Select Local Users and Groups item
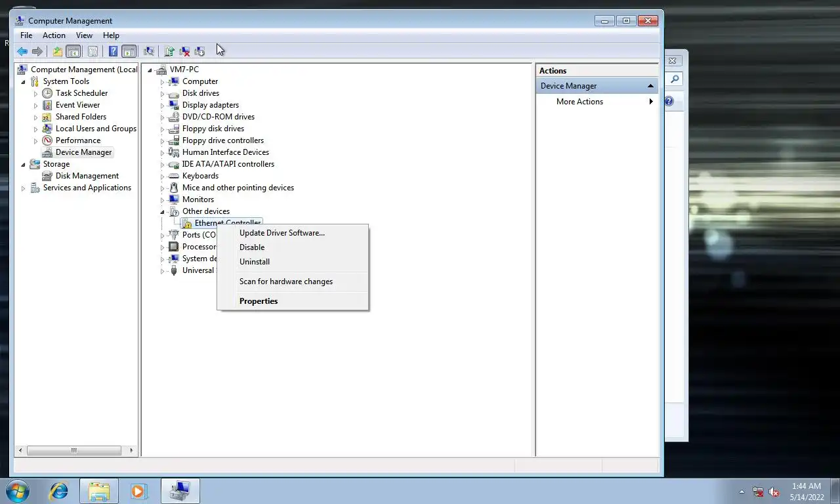 click(96, 129)
